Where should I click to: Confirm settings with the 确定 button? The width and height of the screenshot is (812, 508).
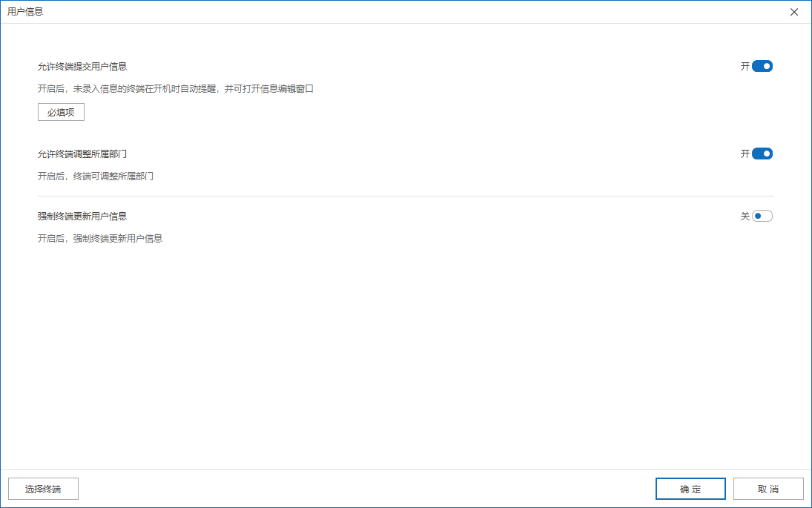pyautogui.click(x=690, y=489)
